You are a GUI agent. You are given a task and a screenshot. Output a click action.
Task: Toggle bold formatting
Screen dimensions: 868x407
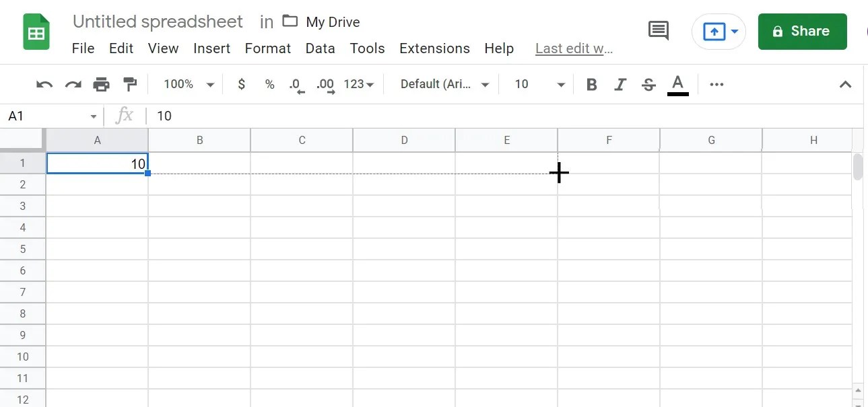[591, 84]
